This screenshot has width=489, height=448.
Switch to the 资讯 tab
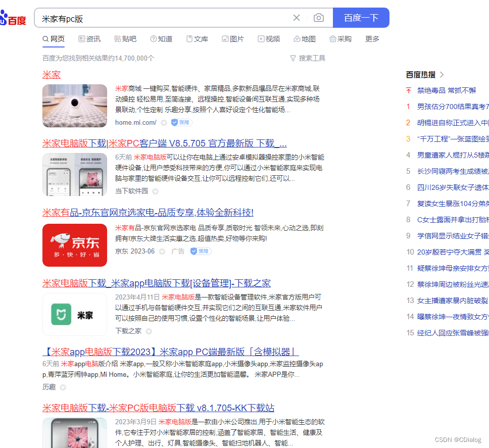coord(89,39)
